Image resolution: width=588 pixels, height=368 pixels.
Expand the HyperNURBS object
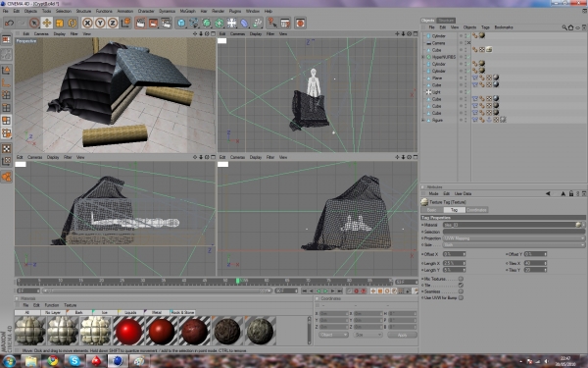pos(423,57)
